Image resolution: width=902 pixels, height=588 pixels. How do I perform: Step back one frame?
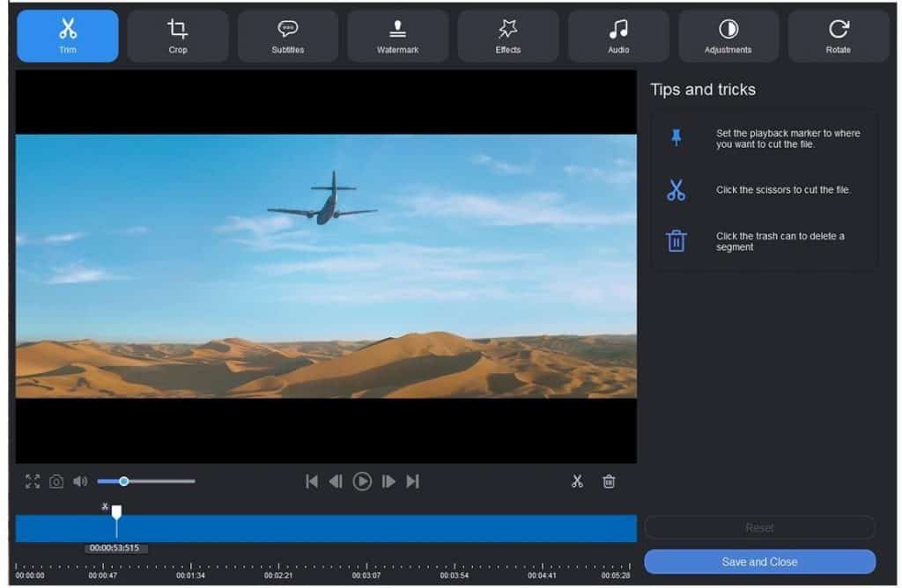(x=336, y=481)
